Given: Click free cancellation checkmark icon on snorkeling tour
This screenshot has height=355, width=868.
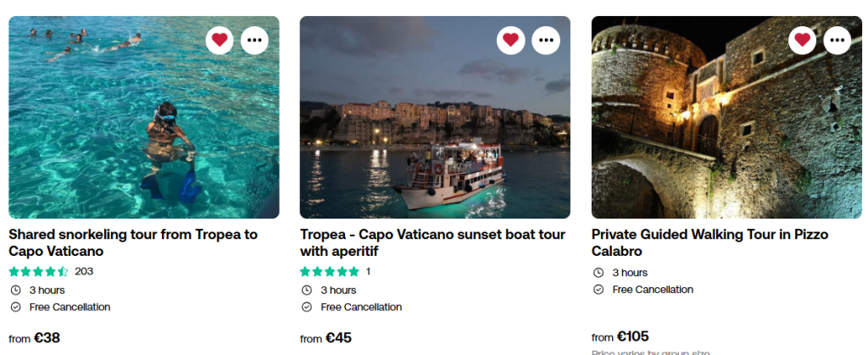Looking at the screenshot, I should pyautogui.click(x=15, y=307).
